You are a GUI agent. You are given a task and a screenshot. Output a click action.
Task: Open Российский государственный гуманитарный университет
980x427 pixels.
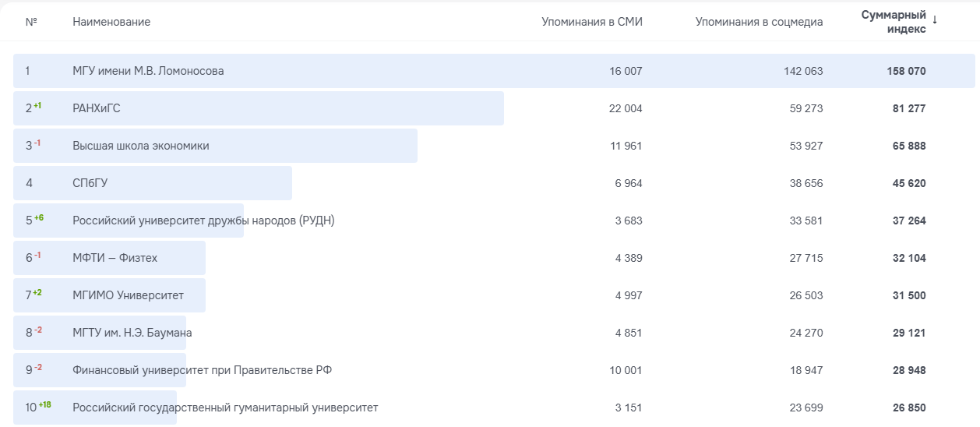tap(225, 408)
